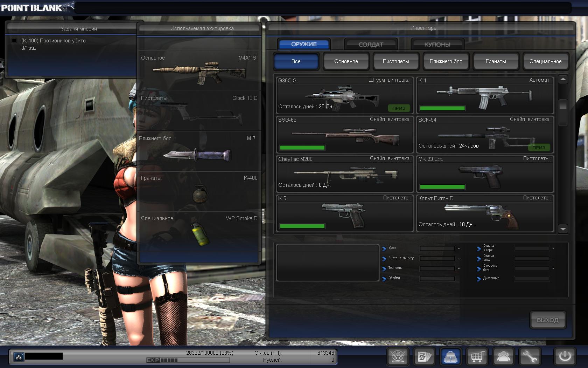Viewport: 588px width, 368px height.
Task: Click the Скорость бега arrow icon
Action: [479, 268]
